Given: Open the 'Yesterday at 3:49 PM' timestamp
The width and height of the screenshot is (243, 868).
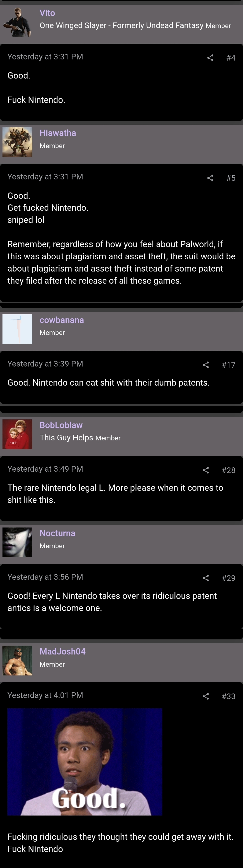Looking at the screenshot, I should 45,469.
